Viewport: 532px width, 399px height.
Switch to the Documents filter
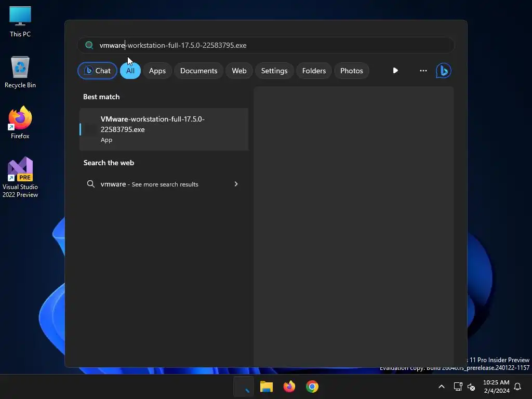click(x=199, y=71)
